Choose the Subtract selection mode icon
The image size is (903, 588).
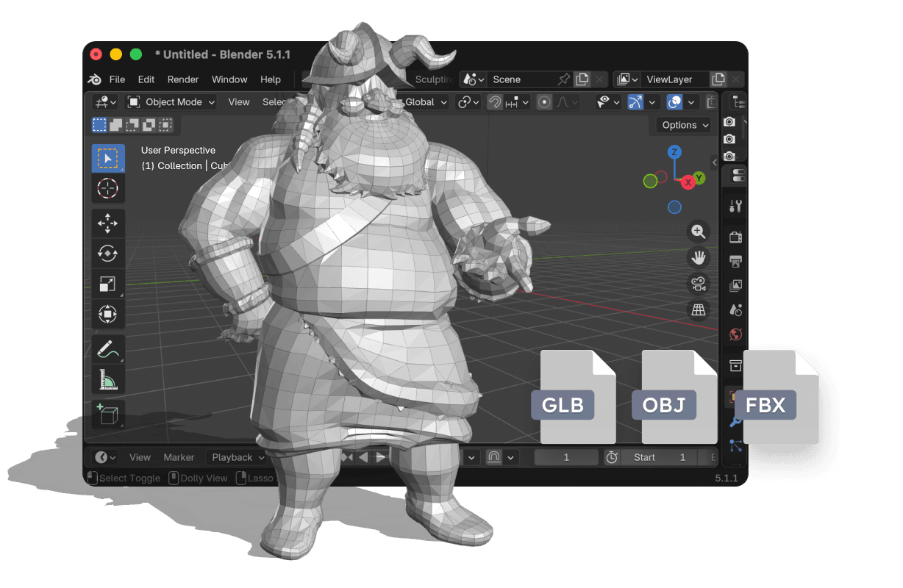click(132, 125)
